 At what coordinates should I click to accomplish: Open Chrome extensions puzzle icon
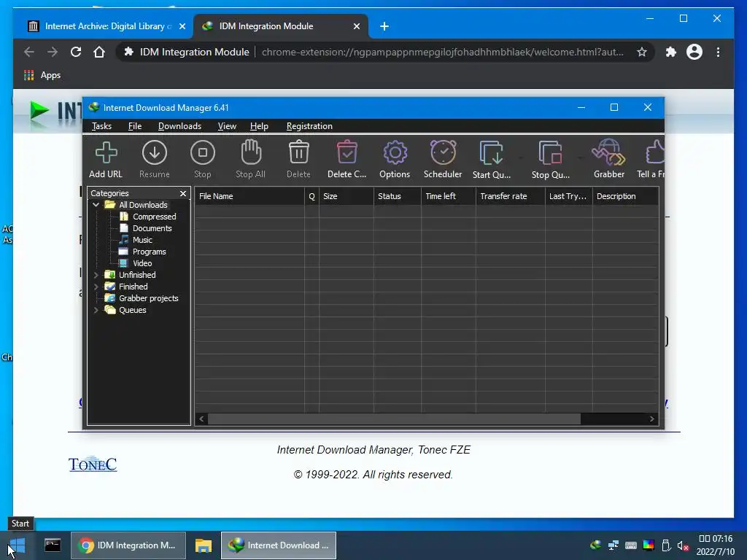(671, 52)
